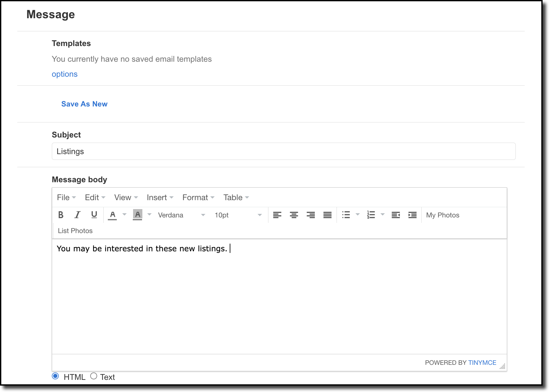549x392 pixels.
Task: Increase the text indent
Action: point(413,215)
